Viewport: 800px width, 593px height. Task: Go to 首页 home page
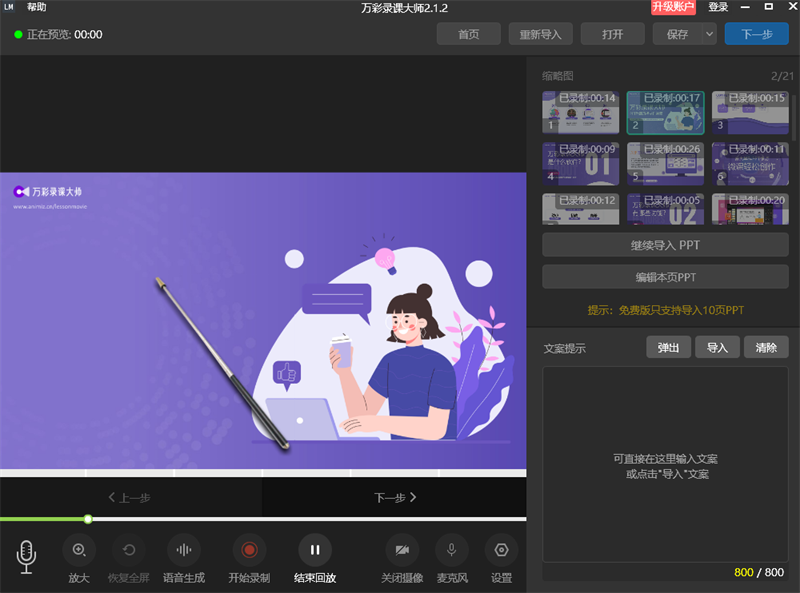click(x=468, y=34)
